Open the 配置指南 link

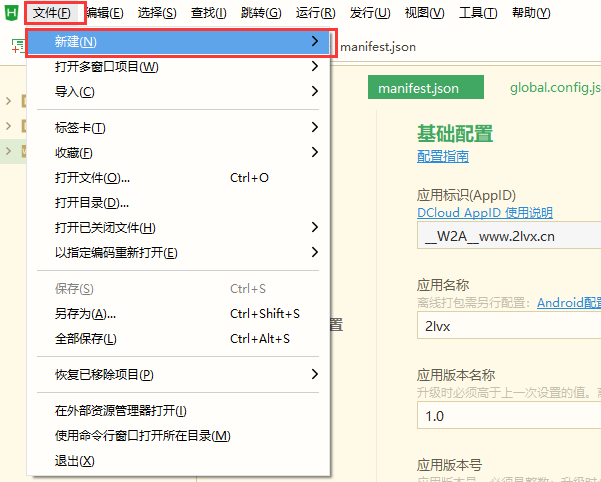[x=442, y=157]
